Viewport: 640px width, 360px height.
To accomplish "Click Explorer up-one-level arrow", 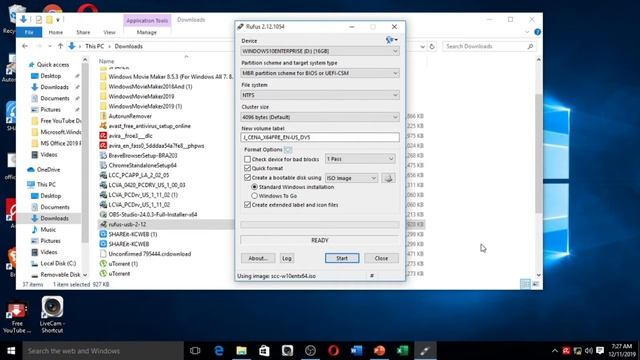I will (x=60, y=46).
